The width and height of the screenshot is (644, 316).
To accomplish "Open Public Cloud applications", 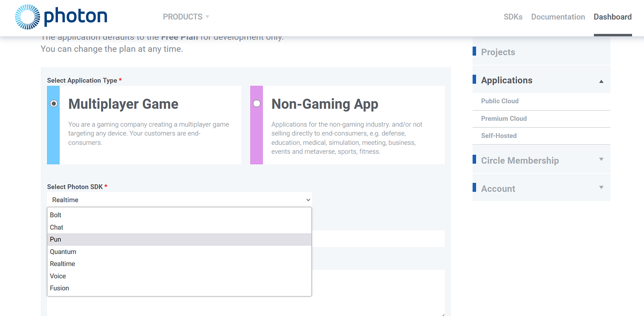I will point(500,101).
